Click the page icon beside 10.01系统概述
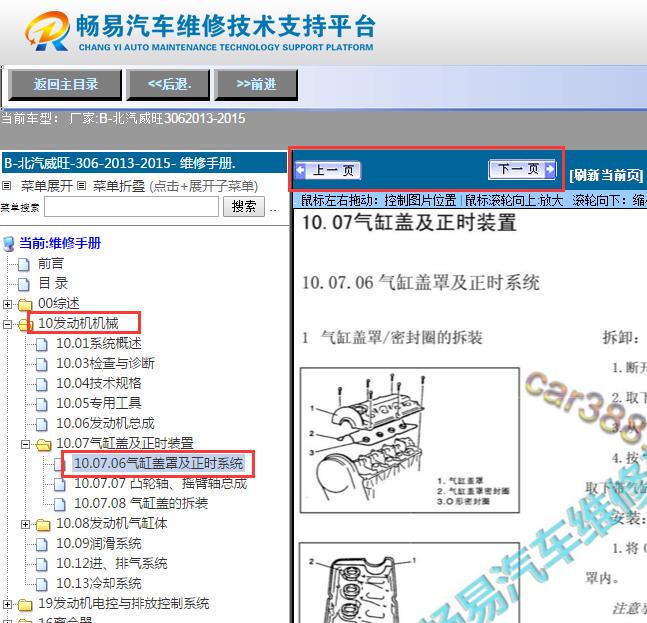 (x=42, y=345)
